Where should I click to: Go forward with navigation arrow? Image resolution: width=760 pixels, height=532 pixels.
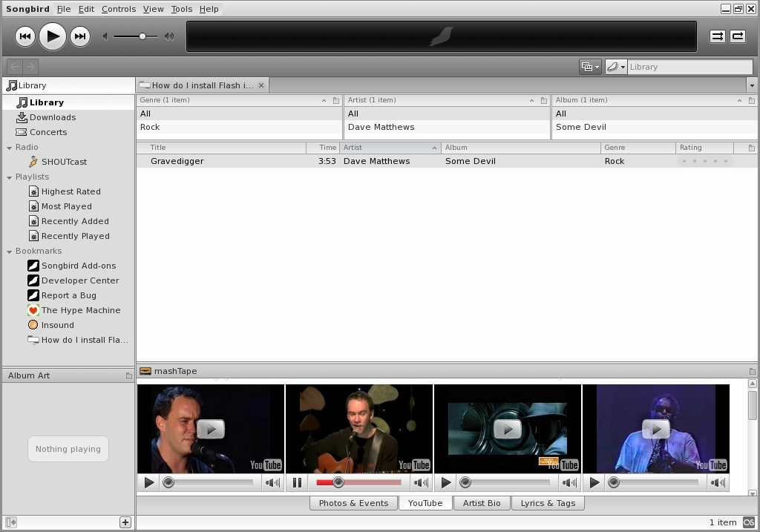pos(30,66)
